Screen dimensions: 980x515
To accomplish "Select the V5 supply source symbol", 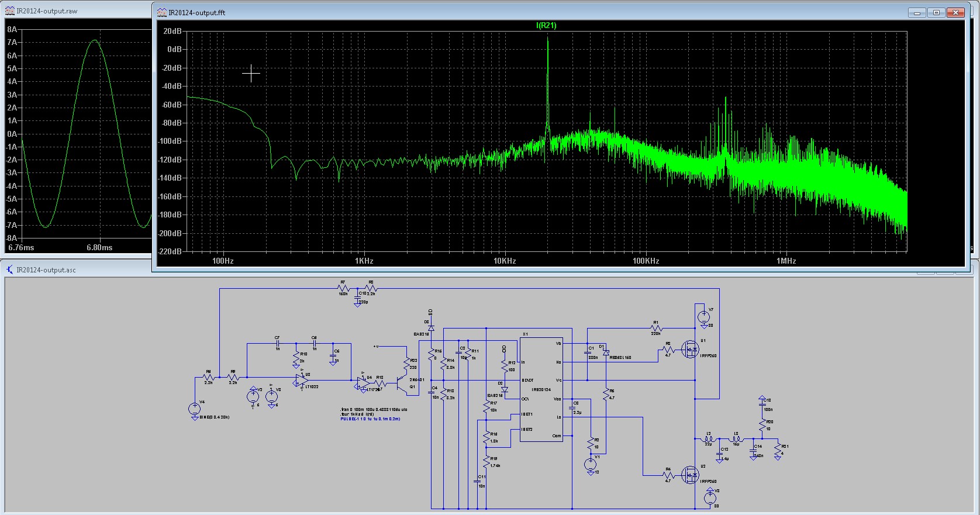I will [271, 395].
